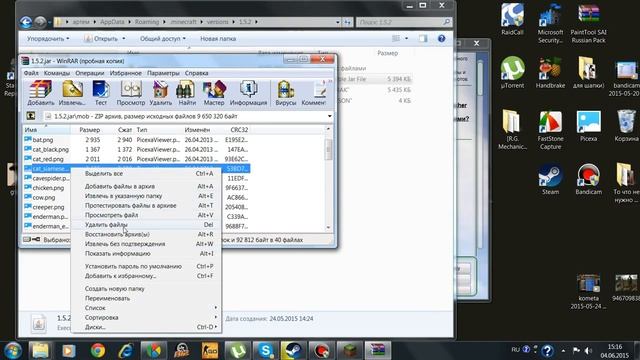Open the Picexa desktop icon
The image size is (640, 360).
(x=588, y=126)
